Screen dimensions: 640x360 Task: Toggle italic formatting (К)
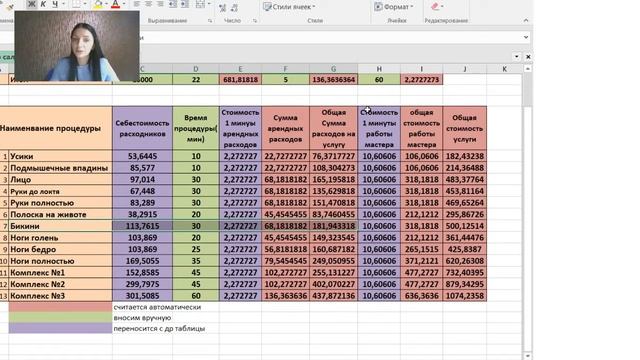(43, 4)
